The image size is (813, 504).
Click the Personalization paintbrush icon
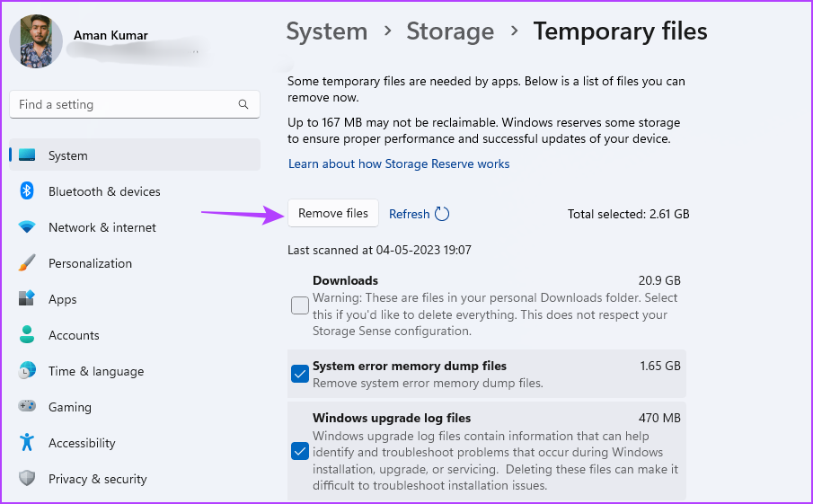point(27,263)
